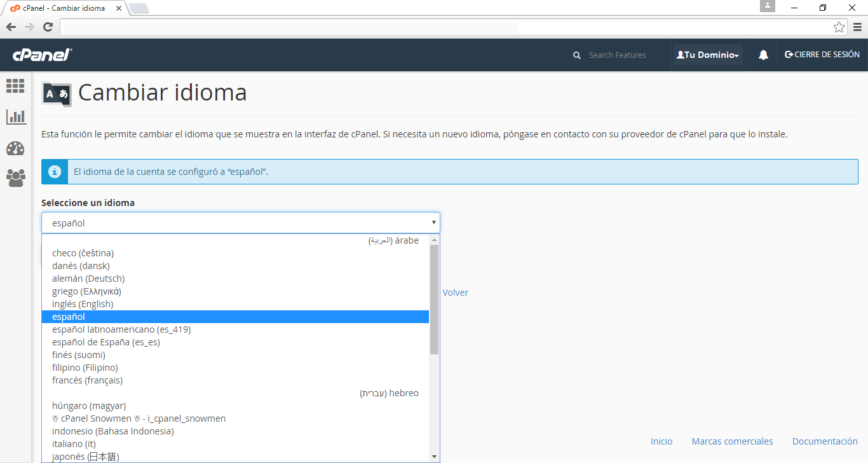Open the user manager people icon
The height and width of the screenshot is (463, 868).
[15, 178]
